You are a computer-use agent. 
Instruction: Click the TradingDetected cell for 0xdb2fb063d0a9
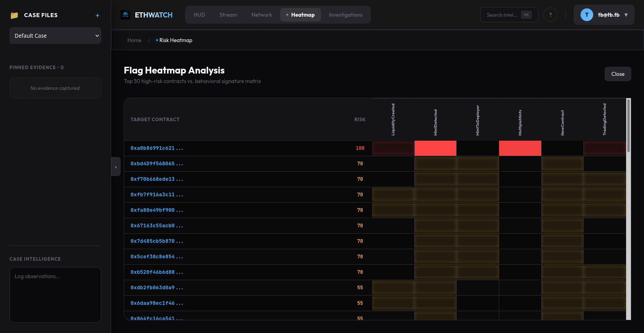click(605, 288)
